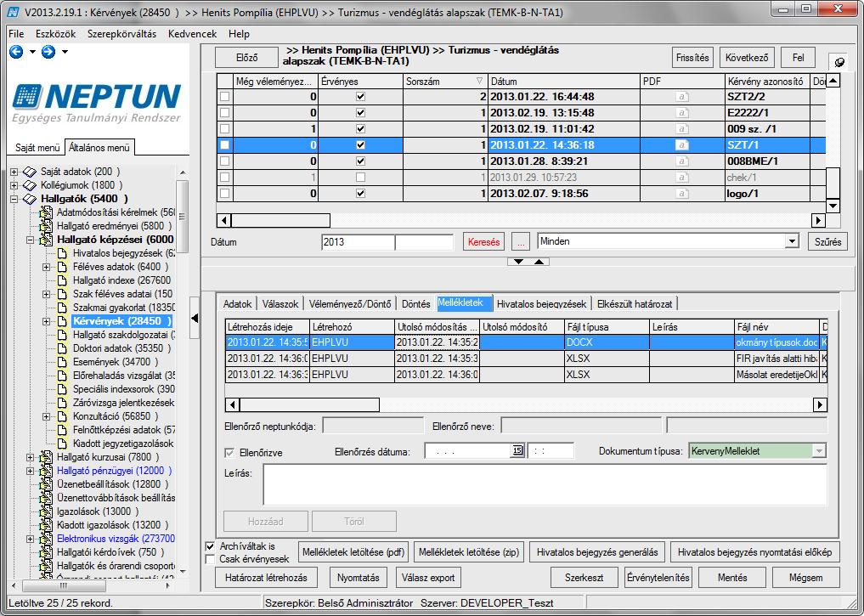
Task: Open the Kedvencek menu
Action: pyautogui.click(x=192, y=34)
